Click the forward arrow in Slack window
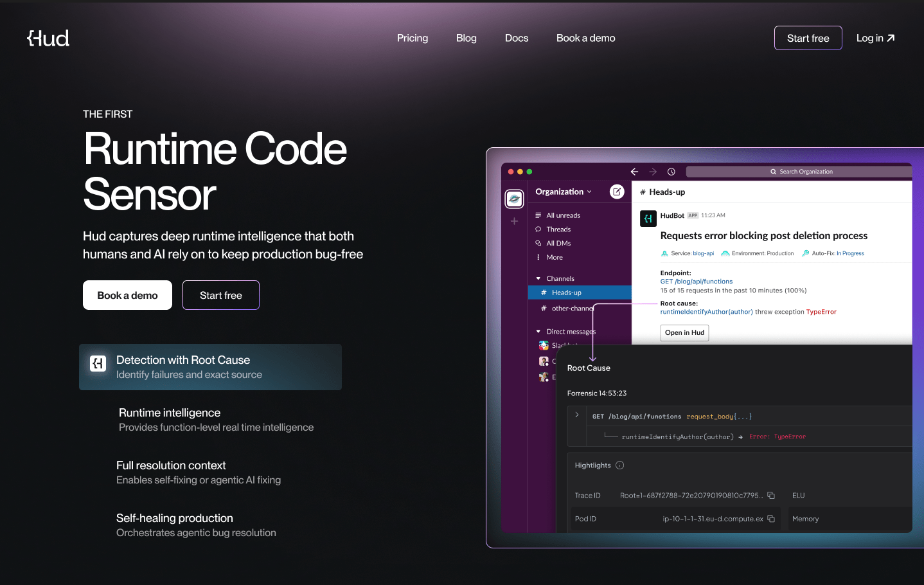This screenshot has width=924, height=585. [x=653, y=172]
